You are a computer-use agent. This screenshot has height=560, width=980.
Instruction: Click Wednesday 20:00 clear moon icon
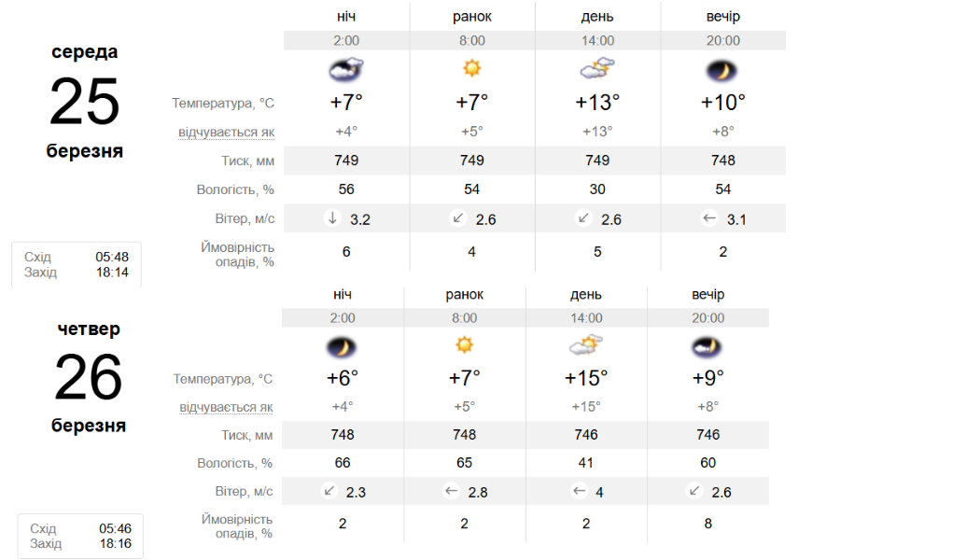(x=722, y=70)
